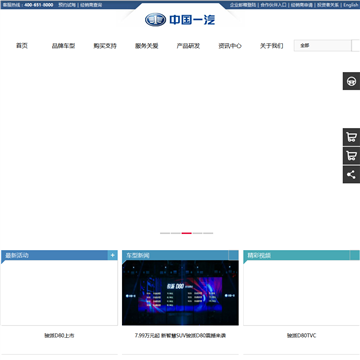Click the D80 launch event stage thumbnail

180,293
